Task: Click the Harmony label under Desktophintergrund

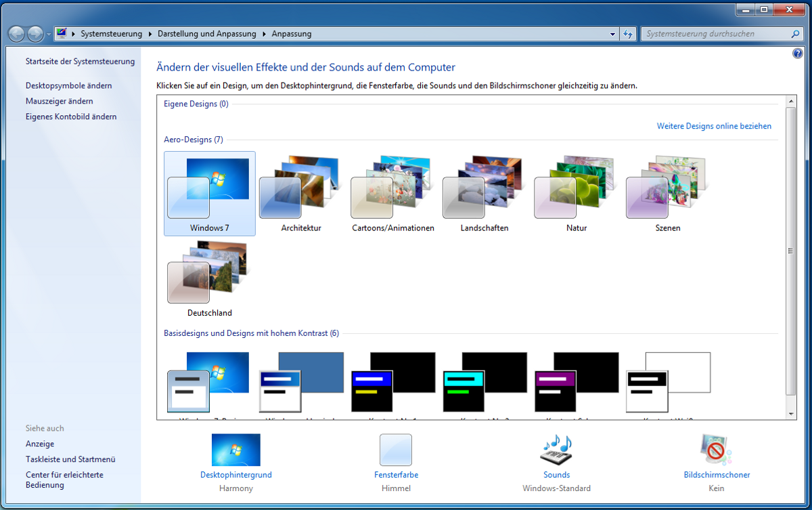Action: tap(236, 488)
